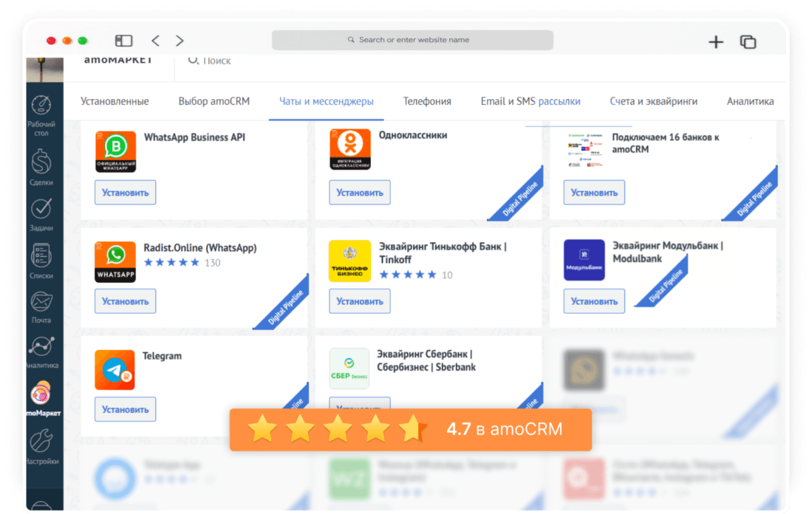The width and height of the screenshot is (812, 514).
Task: Go to Задачи tasks icon
Action: [41, 208]
